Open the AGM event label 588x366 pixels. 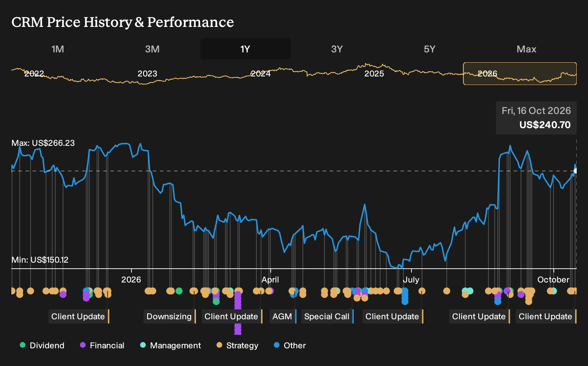click(x=283, y=316)
